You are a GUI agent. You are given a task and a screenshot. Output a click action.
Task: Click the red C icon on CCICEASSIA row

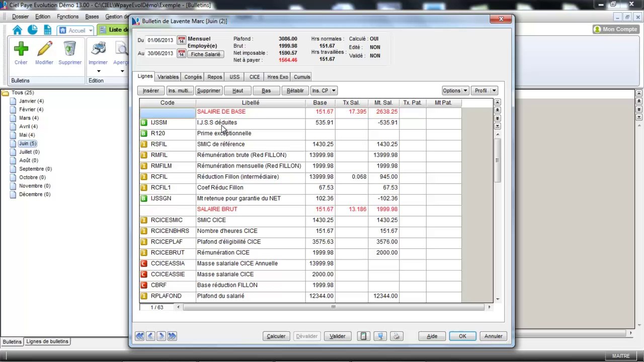(x=144, y=263)
